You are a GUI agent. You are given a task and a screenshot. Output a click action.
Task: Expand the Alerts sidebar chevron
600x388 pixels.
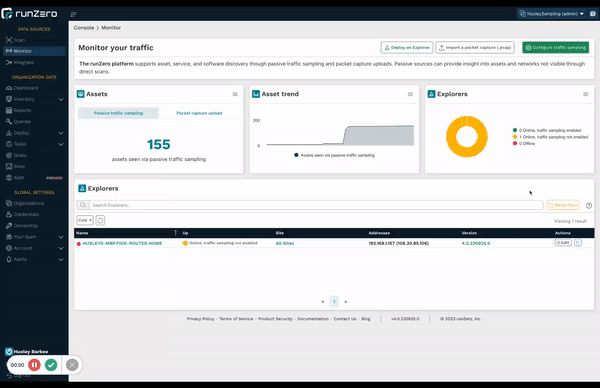(61, 259)
